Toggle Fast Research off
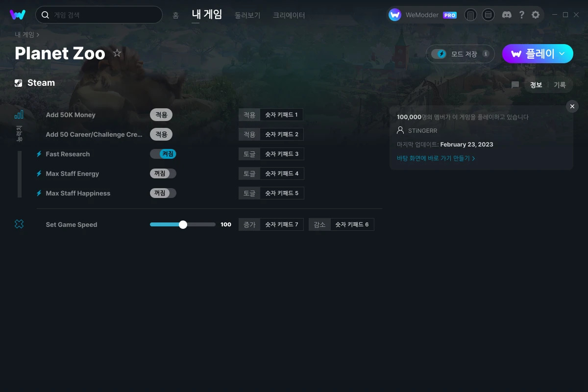 pyautogui.click(x=163, y=154)
